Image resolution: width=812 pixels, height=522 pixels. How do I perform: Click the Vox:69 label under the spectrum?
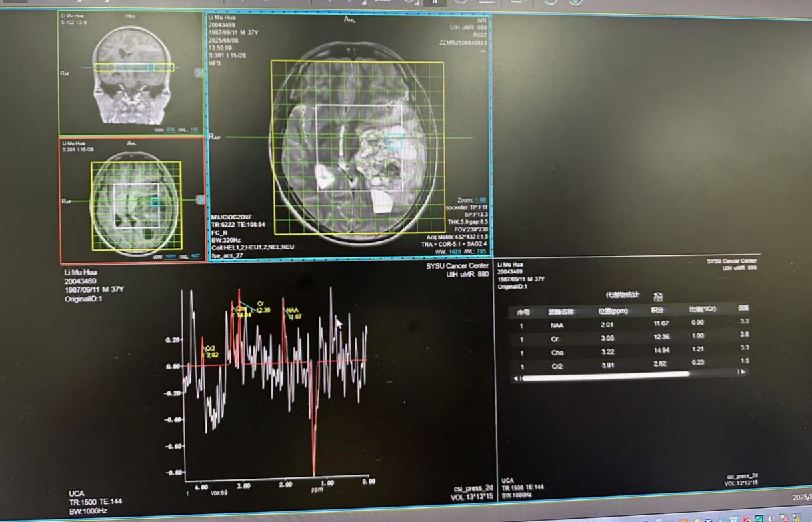(x=219, y=493)
